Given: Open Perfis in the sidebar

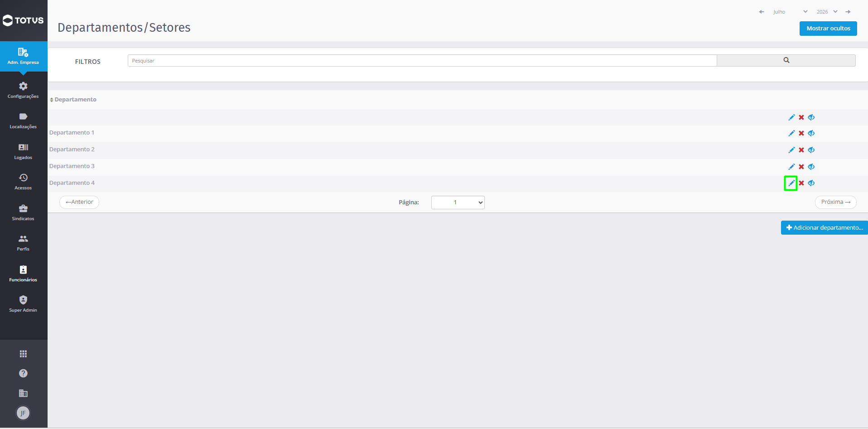Looking at the screenshot, I should click(x=23, y=243).
